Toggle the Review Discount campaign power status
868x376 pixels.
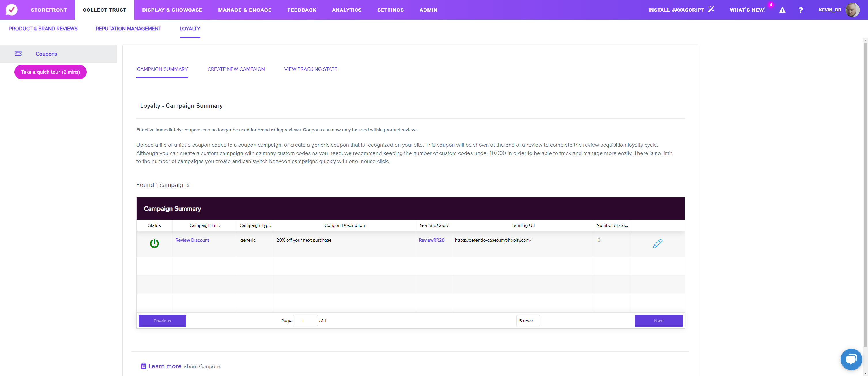(x=154, y=243)
